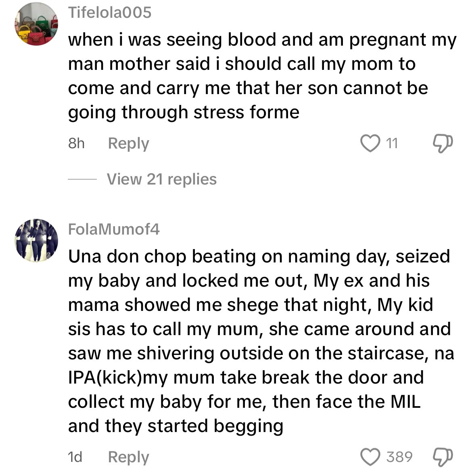This screenshot has width=472, height=476.
Task: Click the word "MIL" in FolaMumof4's comment
Action: tap(405, 402)
